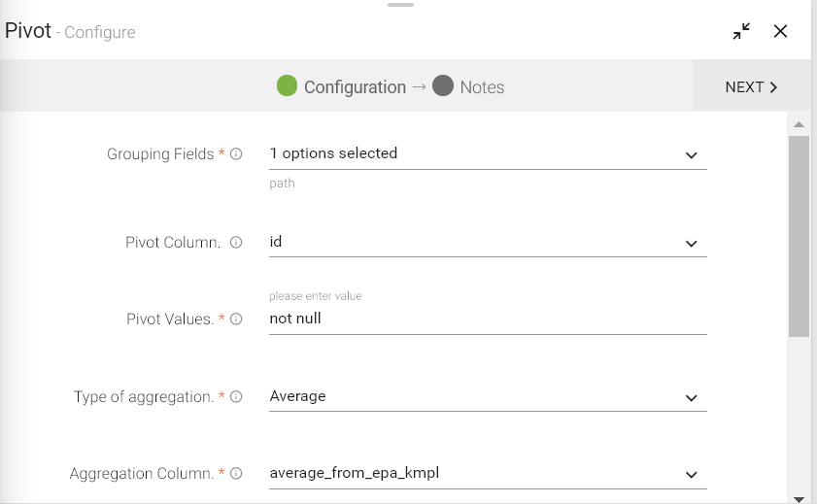This screenshot has width=817, height=504.
Task: Click the green Configuration step circle
Action: coord(287,86)
